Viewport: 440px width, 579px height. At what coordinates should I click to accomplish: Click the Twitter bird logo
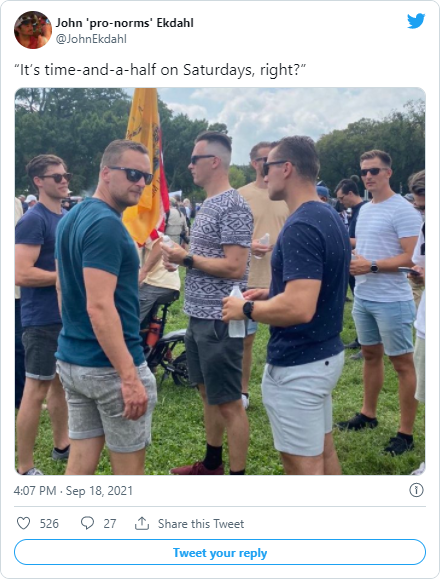(x=416, y=21)
